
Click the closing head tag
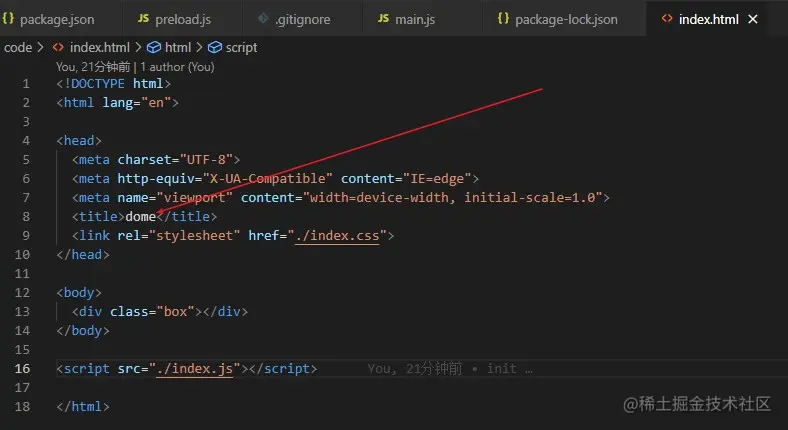click(x=83, y=255)
